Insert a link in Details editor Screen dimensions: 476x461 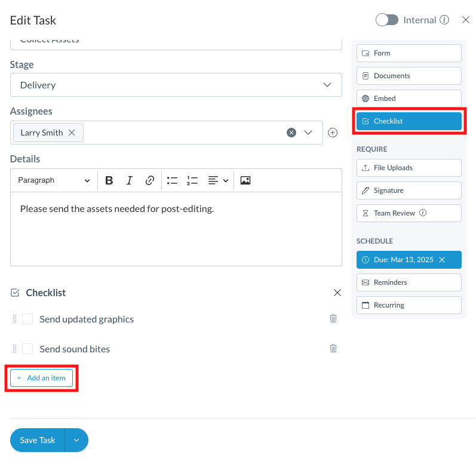click(150, 180)
